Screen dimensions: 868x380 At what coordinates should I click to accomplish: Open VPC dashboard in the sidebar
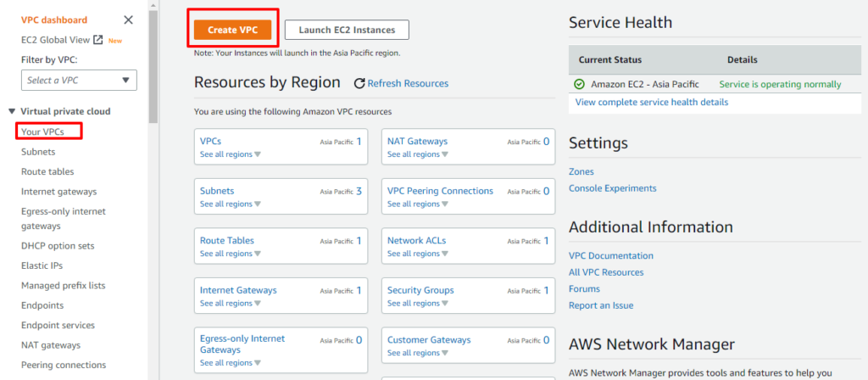pyautogui.click(x=54, y=20)
